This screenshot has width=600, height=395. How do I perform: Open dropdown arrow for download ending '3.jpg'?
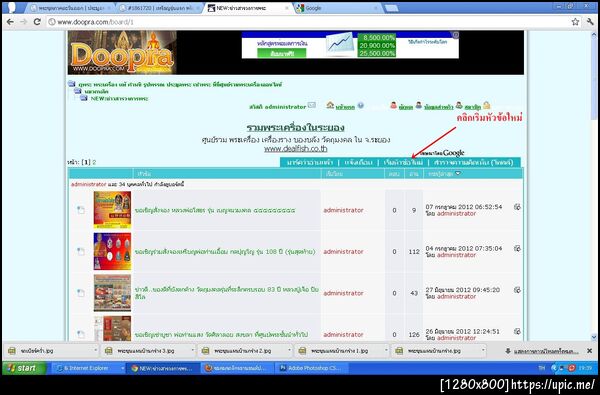pyautogui.click(x=192, y=351)
